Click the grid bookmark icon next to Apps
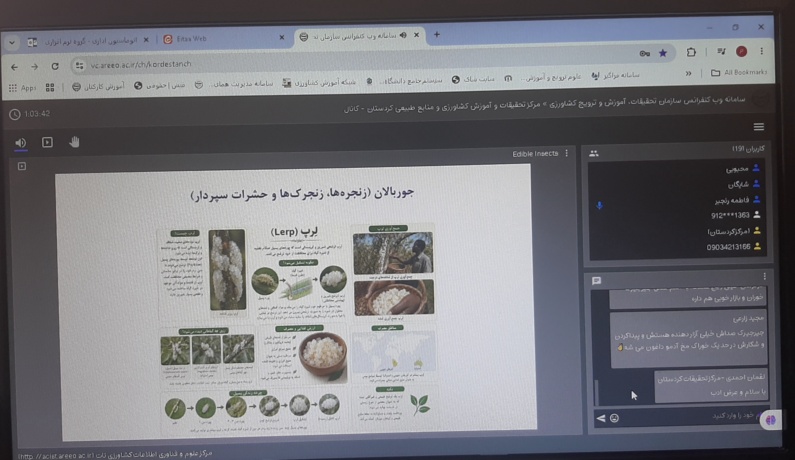Viewport: 795px width, 460px height. (50, 88)
